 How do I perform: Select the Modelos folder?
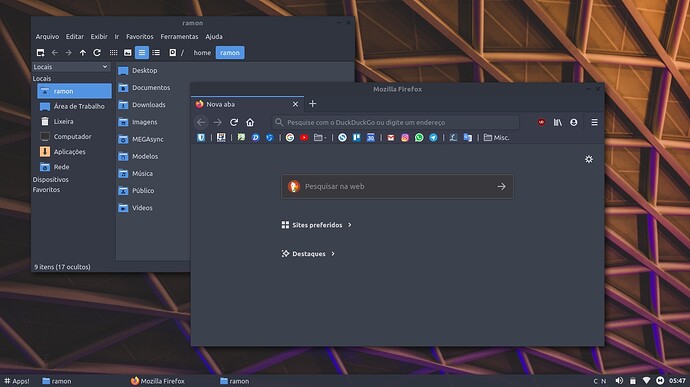coord(138,156)
